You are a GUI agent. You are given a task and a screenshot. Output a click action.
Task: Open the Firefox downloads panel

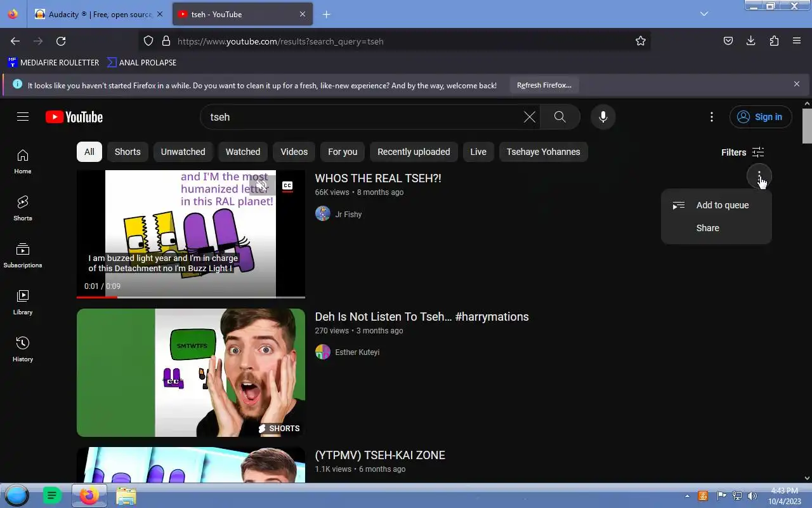(x=751, y=41)
